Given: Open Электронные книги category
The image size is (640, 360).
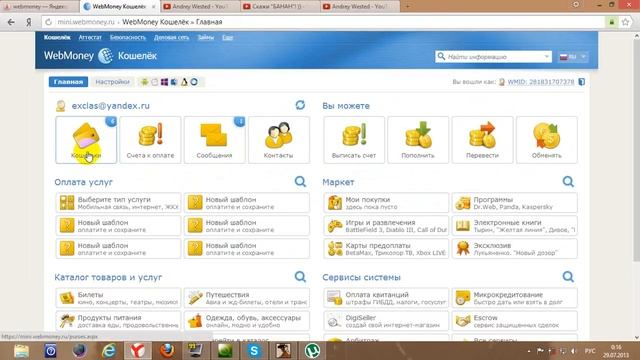Looking at the screenshot, I should pyautogui.click(x=515, y=226).
